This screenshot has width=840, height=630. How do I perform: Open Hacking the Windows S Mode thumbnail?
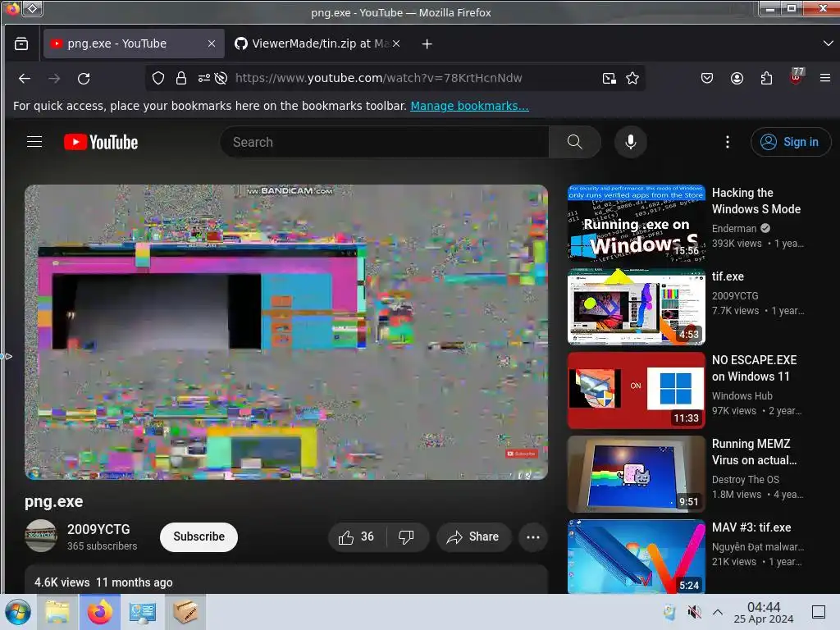click(637, 223)
